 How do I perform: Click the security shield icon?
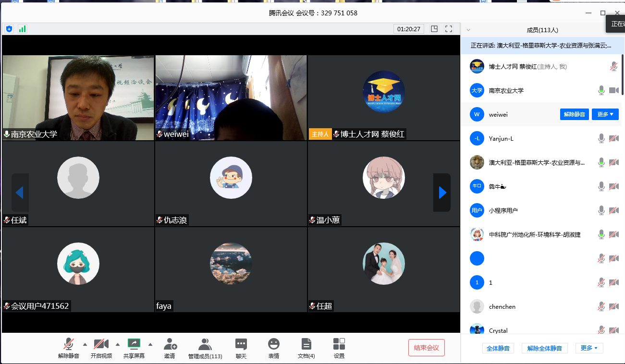9,29
